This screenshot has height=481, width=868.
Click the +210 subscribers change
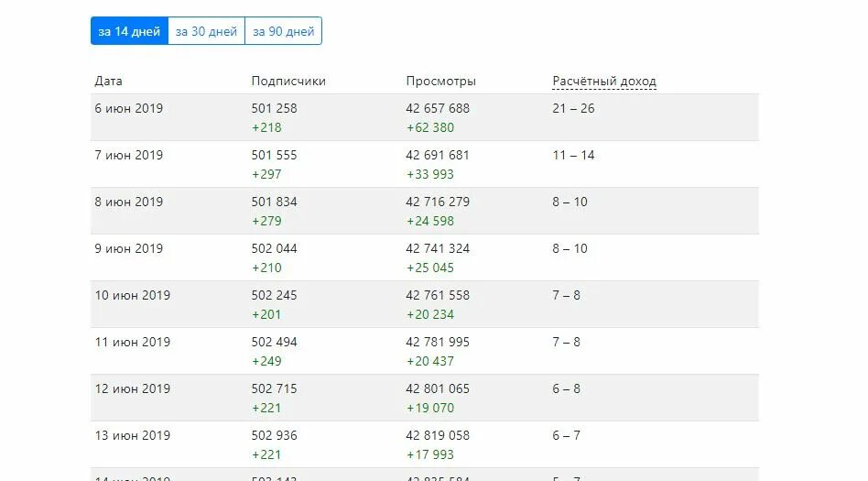(x=266, y=268)
